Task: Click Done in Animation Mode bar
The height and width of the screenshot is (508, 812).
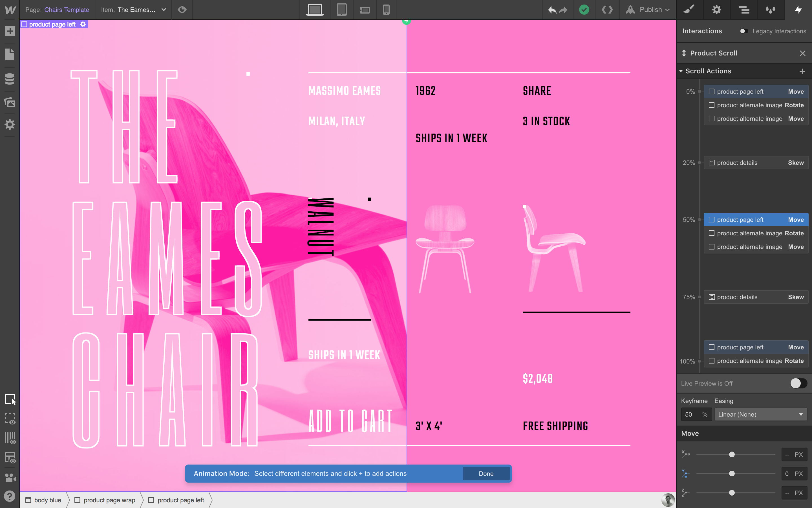Action: [x=486, y=473]
